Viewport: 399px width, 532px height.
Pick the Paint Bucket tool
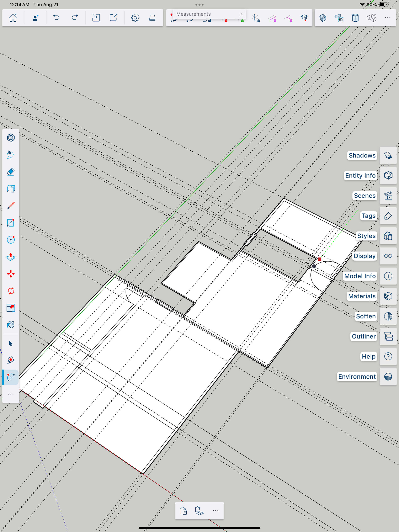click(11, 325)
